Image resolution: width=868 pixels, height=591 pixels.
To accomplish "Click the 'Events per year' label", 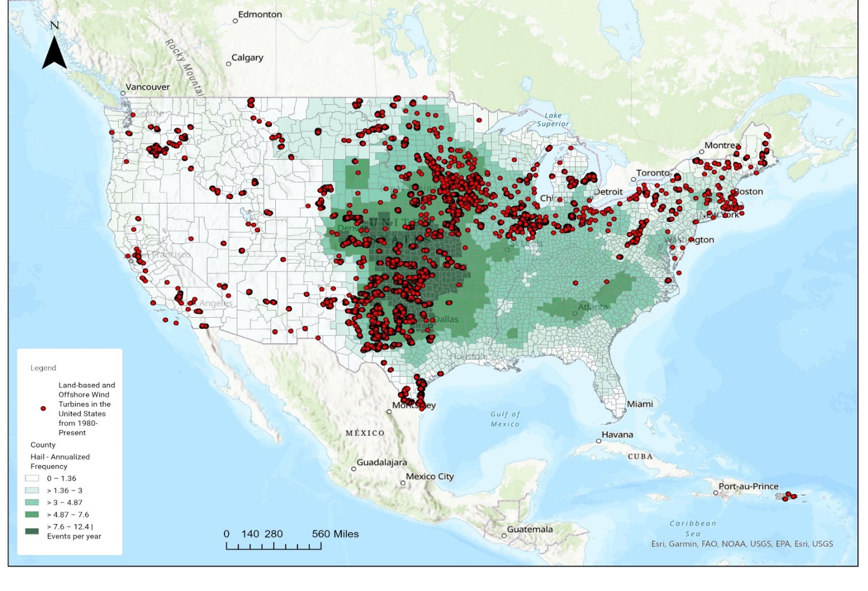I will point(74,536).
